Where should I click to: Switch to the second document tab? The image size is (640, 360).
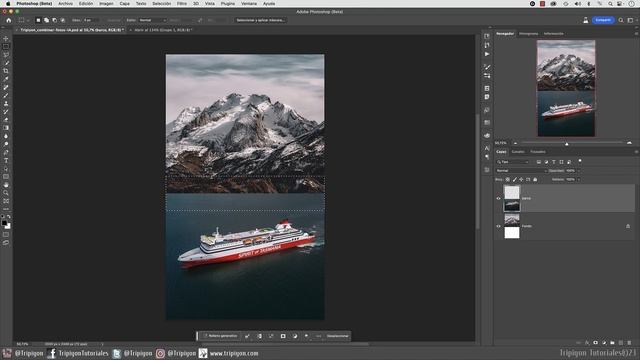[x=163, y=30]
